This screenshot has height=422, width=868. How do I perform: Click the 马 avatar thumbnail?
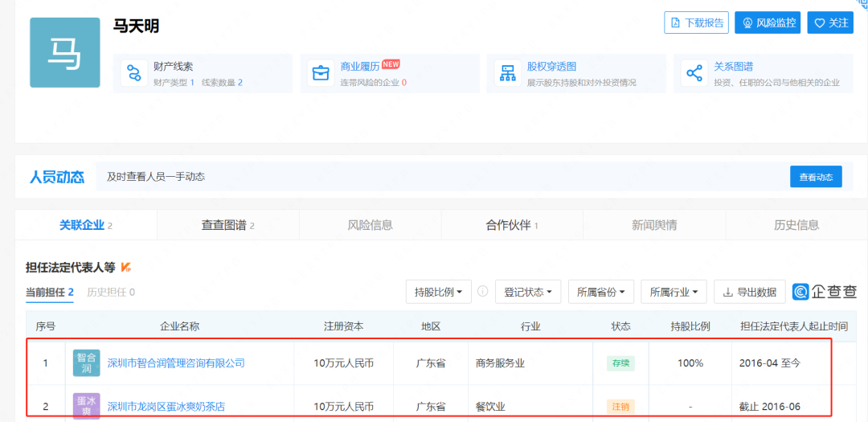(x=65, y=52)
